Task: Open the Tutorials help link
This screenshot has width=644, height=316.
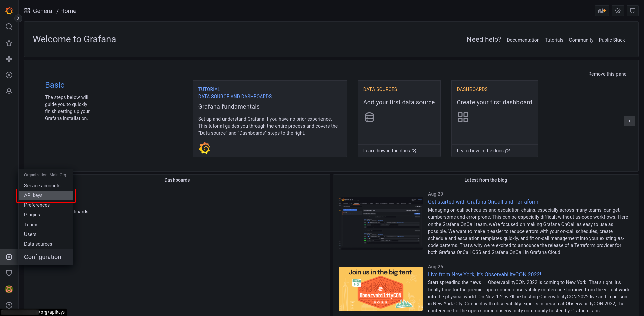Action: point(554,40)
